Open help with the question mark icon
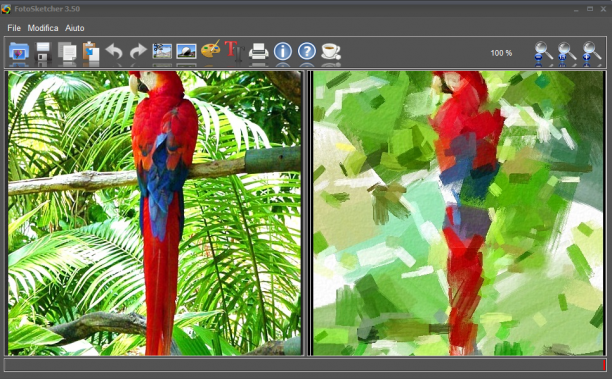Screen dimensions: 612x379 click(x=307, y=51)
